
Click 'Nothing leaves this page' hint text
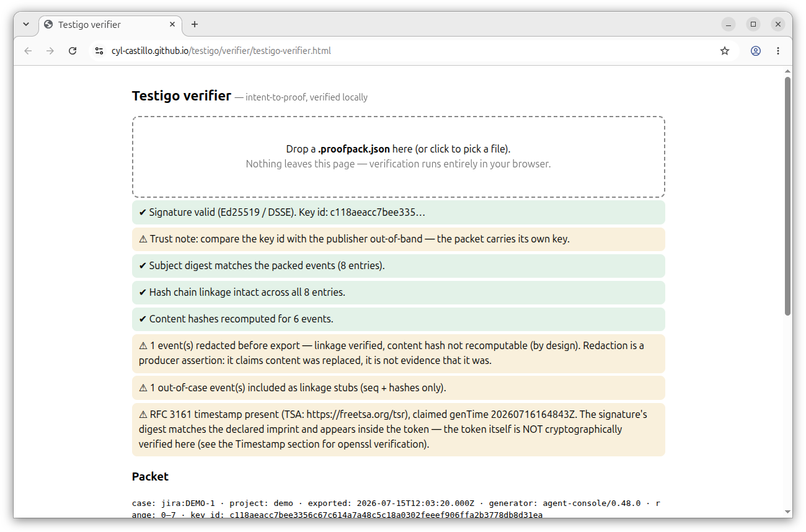pyautogui.click(x=398, y=164)
